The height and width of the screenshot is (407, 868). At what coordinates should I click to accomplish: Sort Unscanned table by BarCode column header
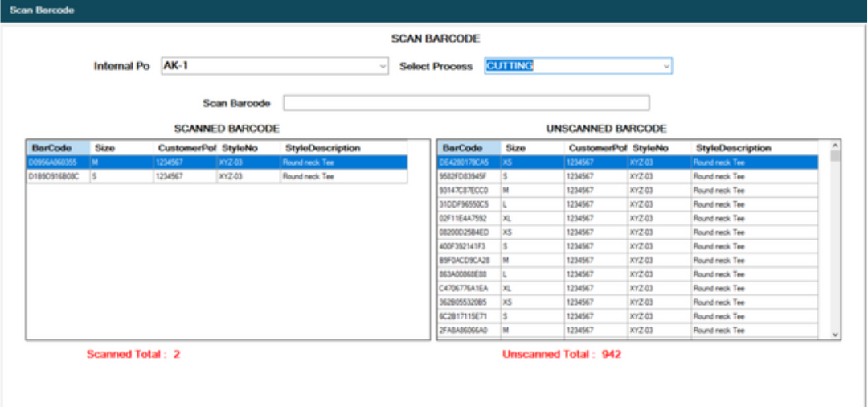coord(469,149)
